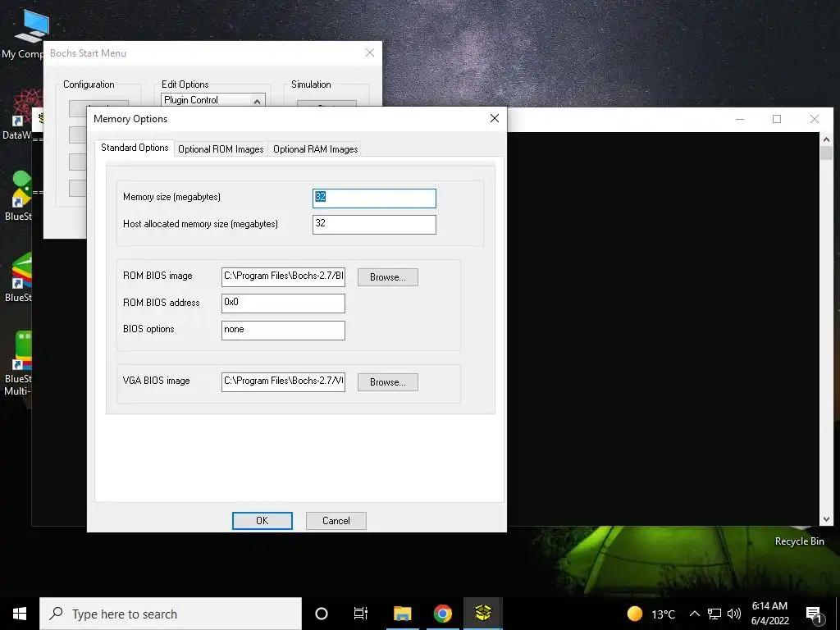Open Cortana from the taskbar
The width and height of the screenshot is (840, 630).
point(322,614)
